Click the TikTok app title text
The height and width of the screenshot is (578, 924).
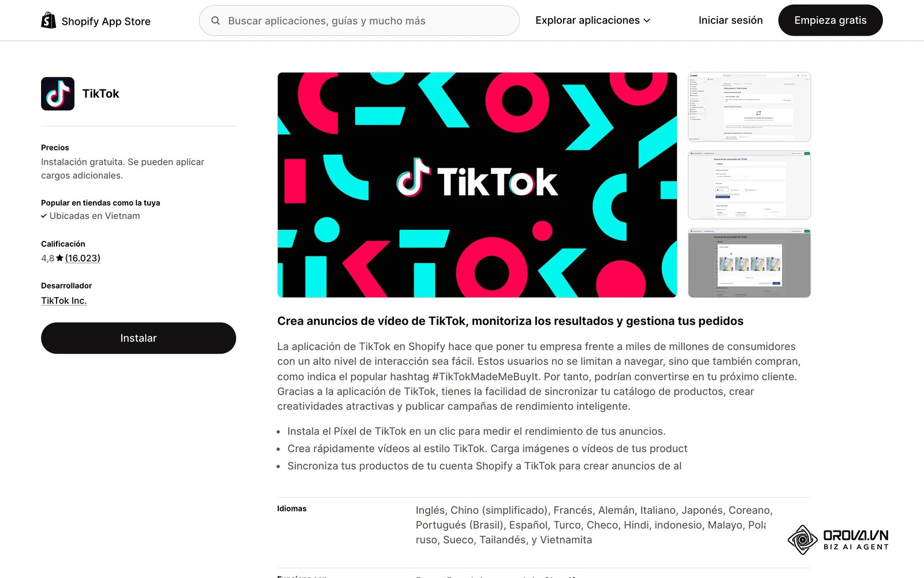[x=100, y=94]
